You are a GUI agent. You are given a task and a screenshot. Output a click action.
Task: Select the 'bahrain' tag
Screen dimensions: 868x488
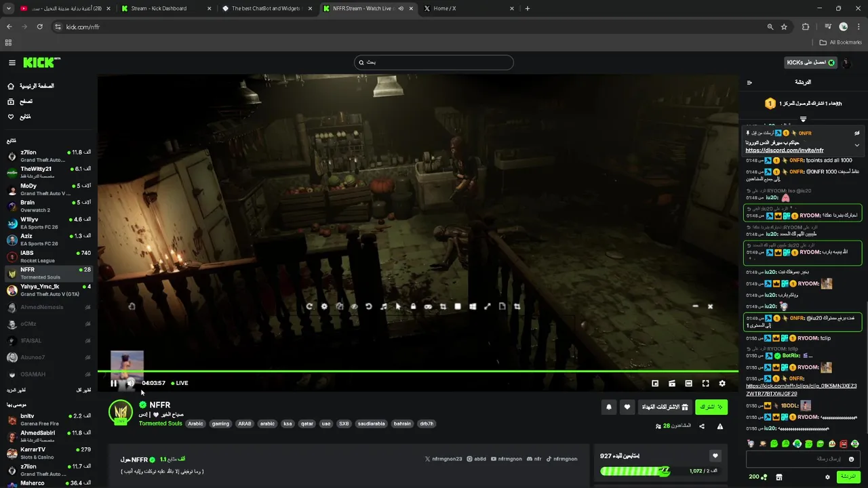pos(402,424)
